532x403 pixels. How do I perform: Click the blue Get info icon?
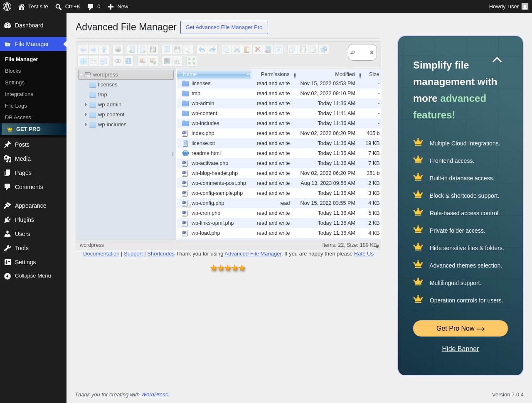pyautogui.click(x=128, y=61)
